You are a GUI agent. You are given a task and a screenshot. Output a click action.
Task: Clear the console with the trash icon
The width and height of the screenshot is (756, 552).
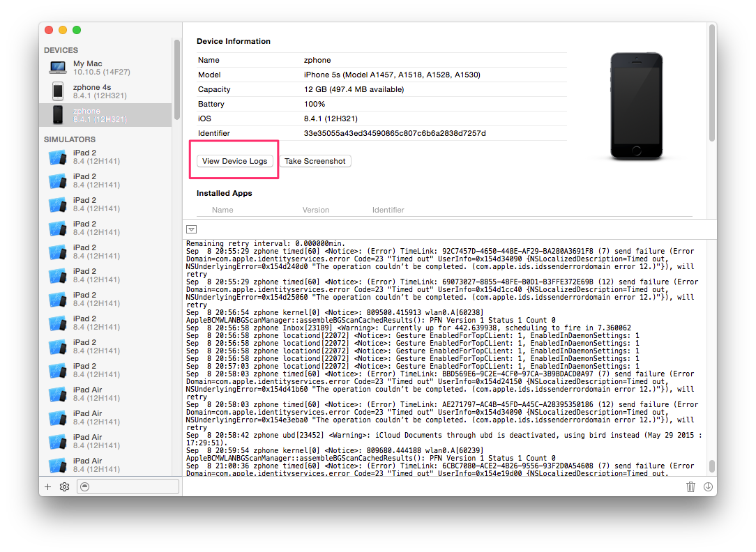[690, 487]
